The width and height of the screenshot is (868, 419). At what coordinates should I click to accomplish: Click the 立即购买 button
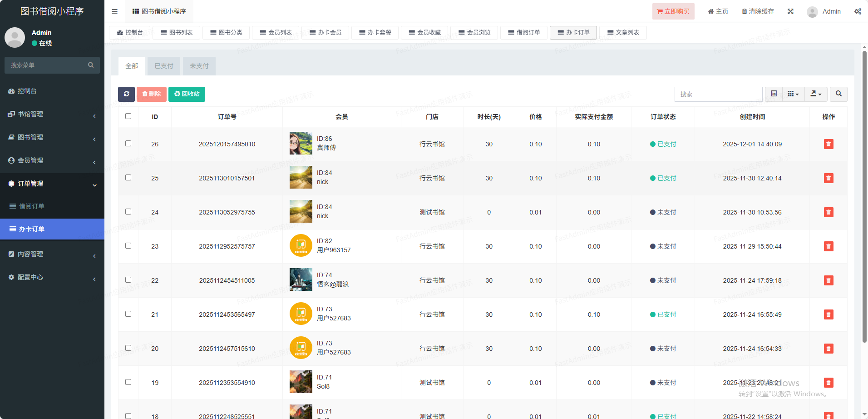pyautogui.click(x=673, y=11)
